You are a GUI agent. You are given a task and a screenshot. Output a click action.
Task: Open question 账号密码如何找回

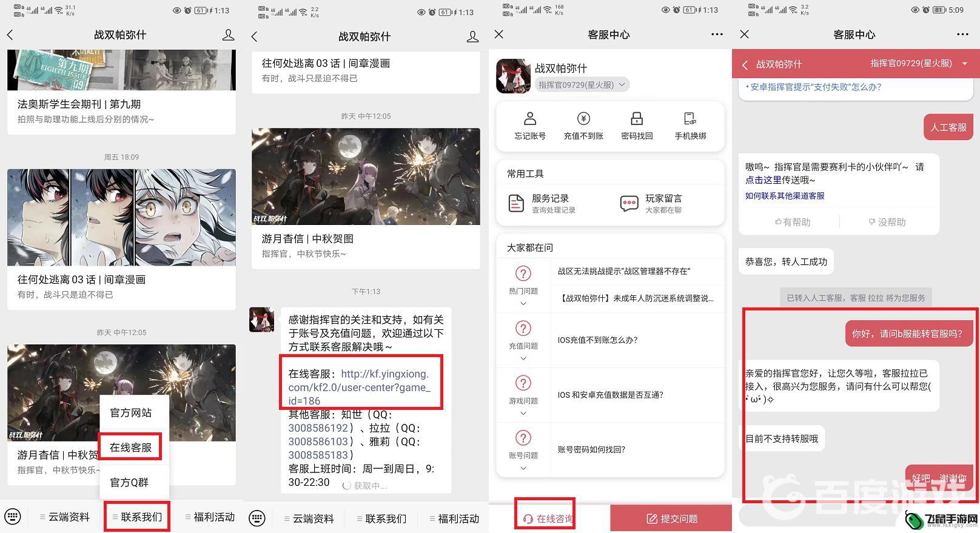pos(591,449)
